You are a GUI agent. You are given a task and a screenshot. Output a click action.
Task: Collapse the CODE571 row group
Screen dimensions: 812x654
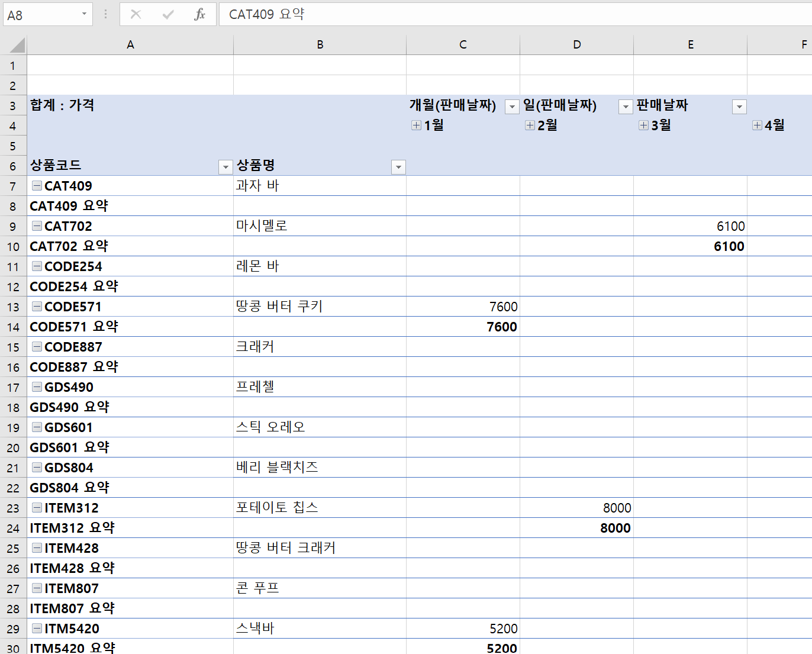point(37,307)
